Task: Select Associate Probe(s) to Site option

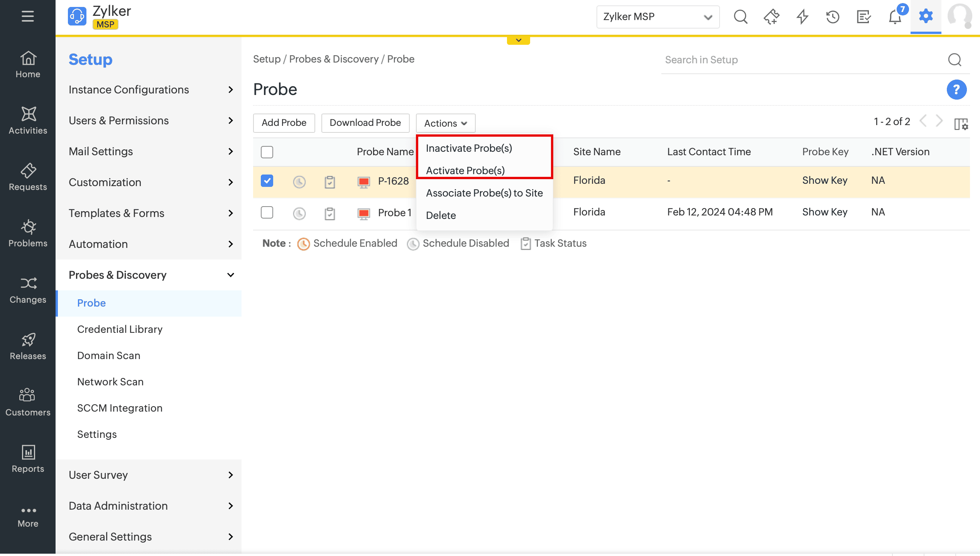Action: (x=484, y=193)
